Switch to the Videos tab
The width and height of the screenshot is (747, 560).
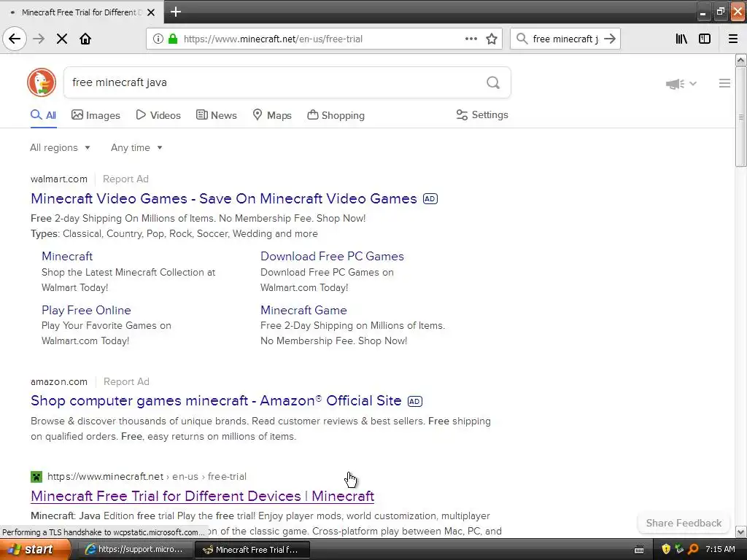(x=158, y=115)
